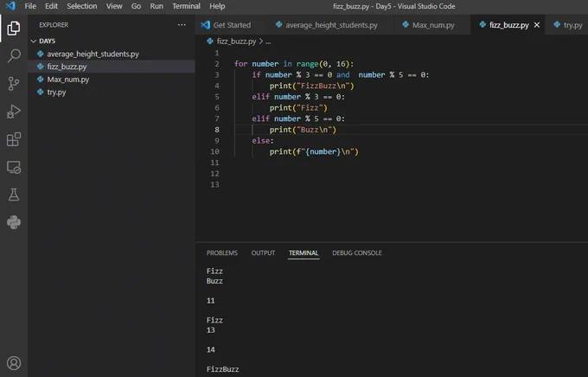The width and height of the screenshot is (588, 377).
Task: Open the Extensions view icon
Action: point(14,139)
